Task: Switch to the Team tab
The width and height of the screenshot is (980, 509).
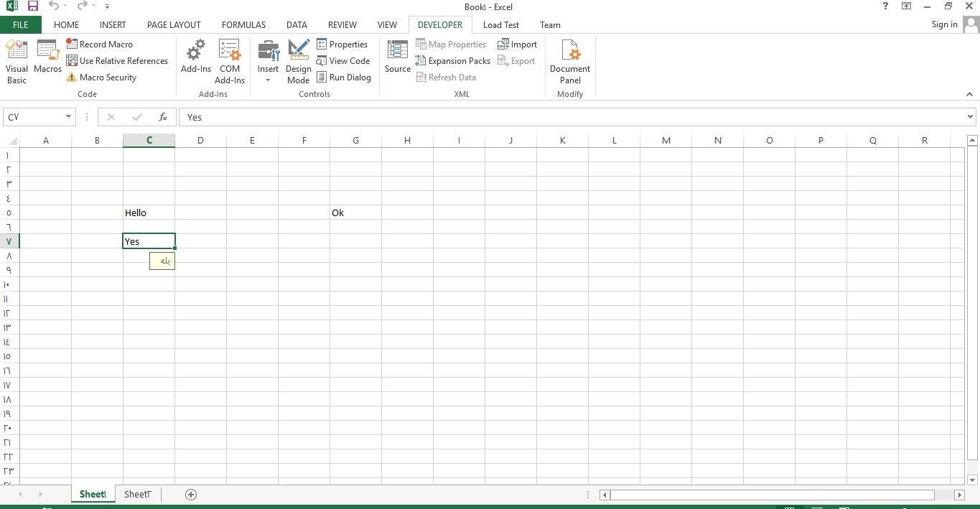Action: tap(550, 24)
